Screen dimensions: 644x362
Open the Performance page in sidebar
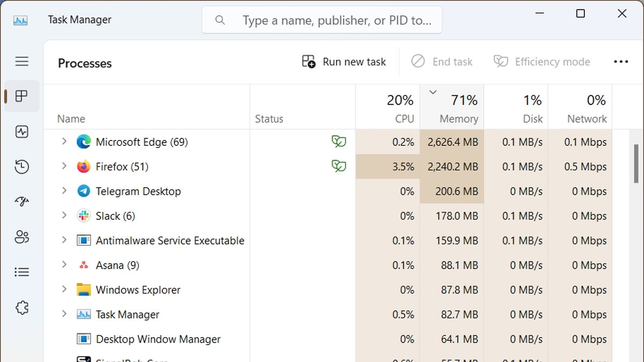click(x=21, y=132)
